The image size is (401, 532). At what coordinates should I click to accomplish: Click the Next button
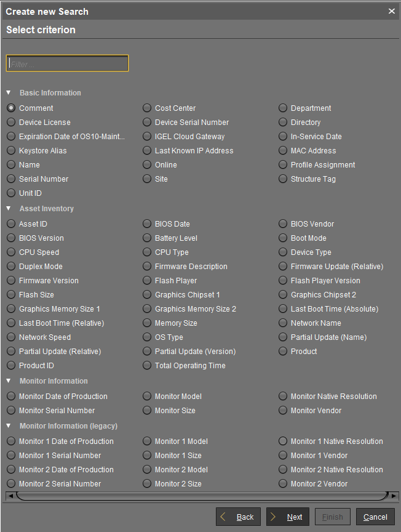click(x=287, y=517)
